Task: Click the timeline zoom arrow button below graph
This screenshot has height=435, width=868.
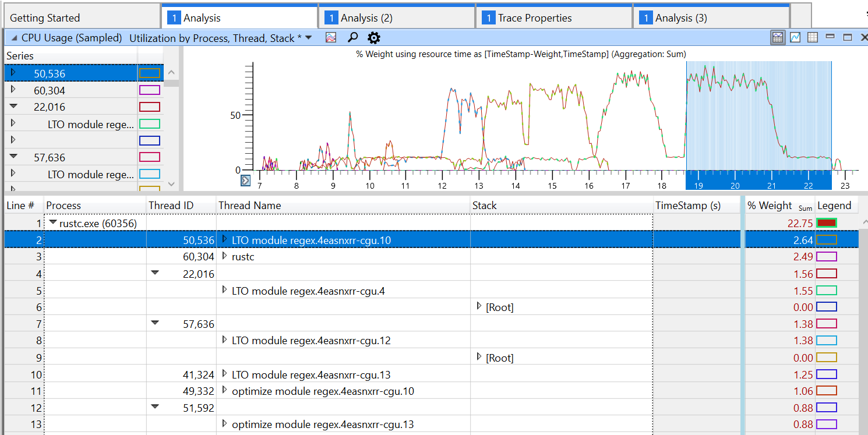Action: click(x=245, y=181)
